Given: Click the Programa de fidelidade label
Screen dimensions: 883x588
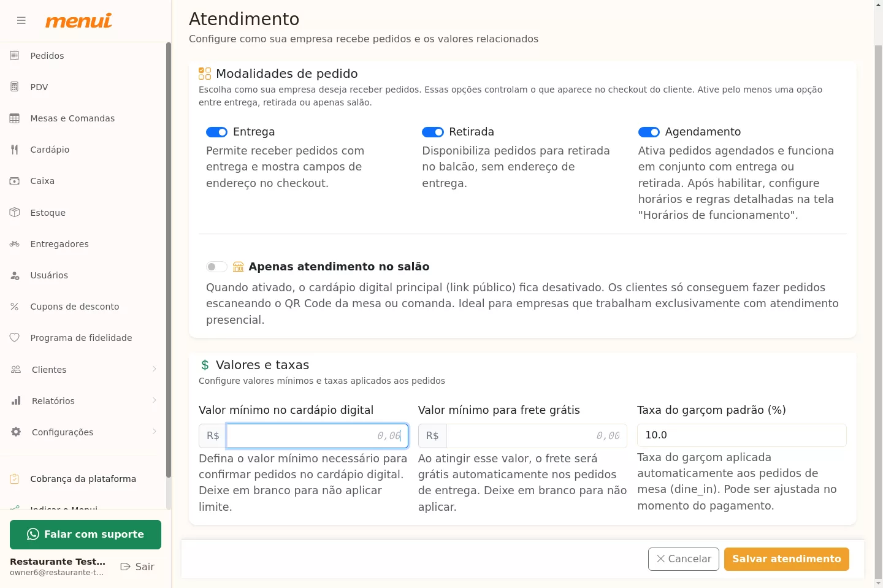Looking at the screenshot, I should click(81, 338).
